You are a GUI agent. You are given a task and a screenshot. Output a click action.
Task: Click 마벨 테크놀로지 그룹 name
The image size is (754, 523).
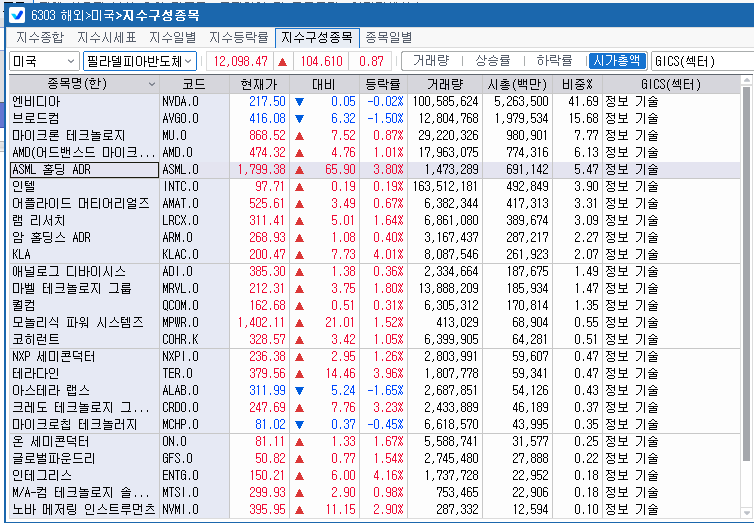click(72, 288)
